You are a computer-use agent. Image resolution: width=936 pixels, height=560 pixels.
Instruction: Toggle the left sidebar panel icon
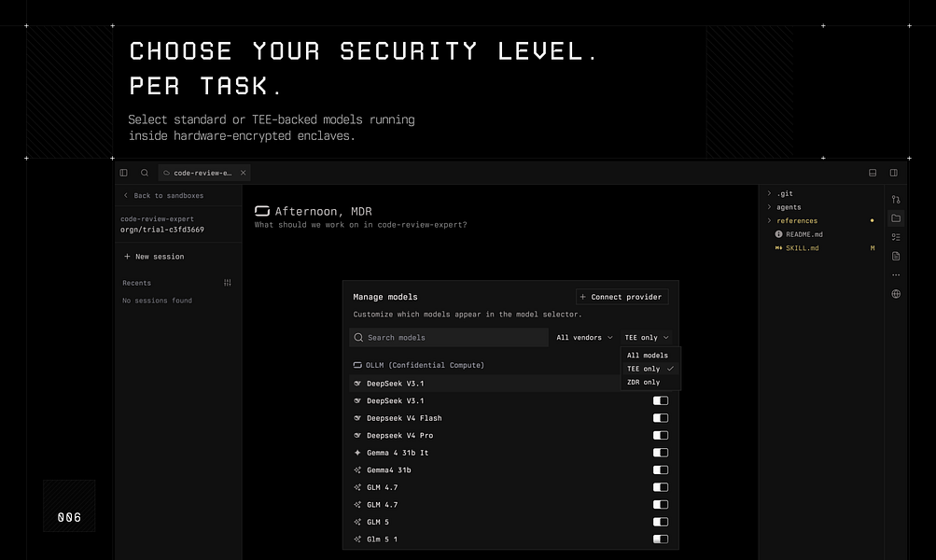pyautogui.click(x=123, y=173)
